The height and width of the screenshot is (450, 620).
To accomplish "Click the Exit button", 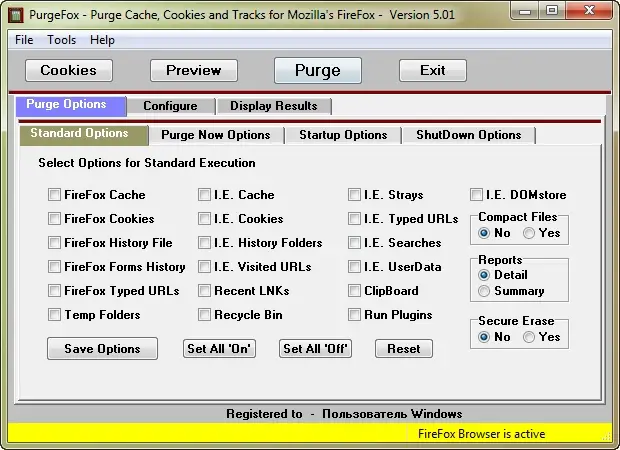I will coord(433,70).
